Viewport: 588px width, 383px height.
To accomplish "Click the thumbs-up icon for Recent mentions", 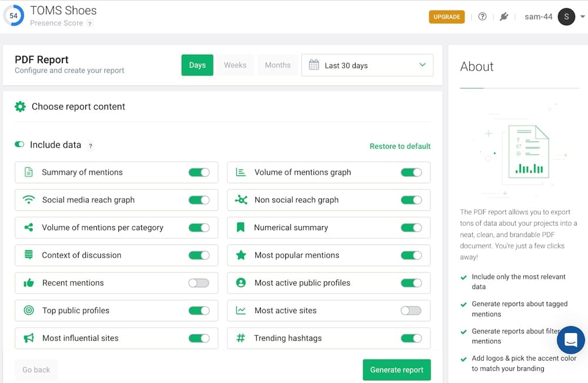I will (28, 282).
